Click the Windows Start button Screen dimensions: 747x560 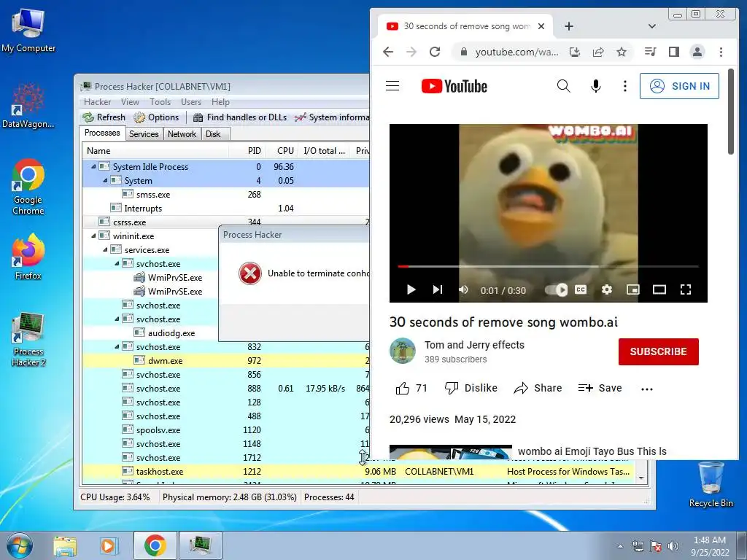click(20, 545)
